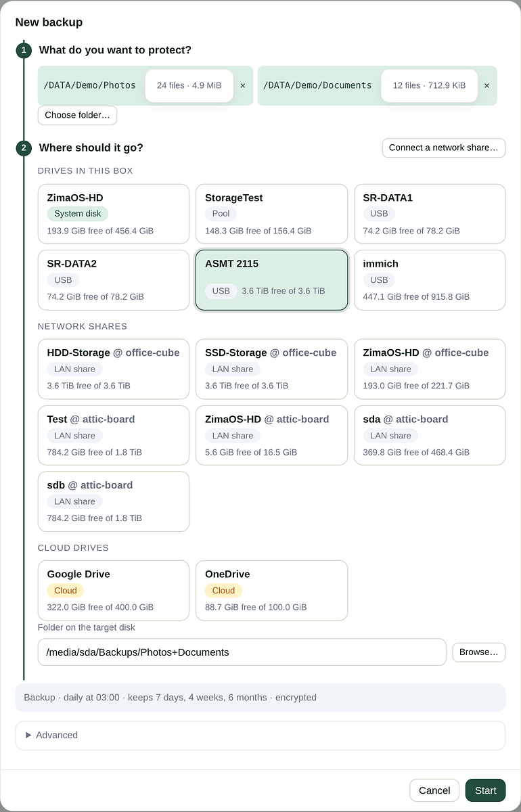Image resolution: width=521 pixels, height=812 pixels.
Task: Click '88.7 GiB free of 100.0 GiB'
Action: tap(256, 607)
